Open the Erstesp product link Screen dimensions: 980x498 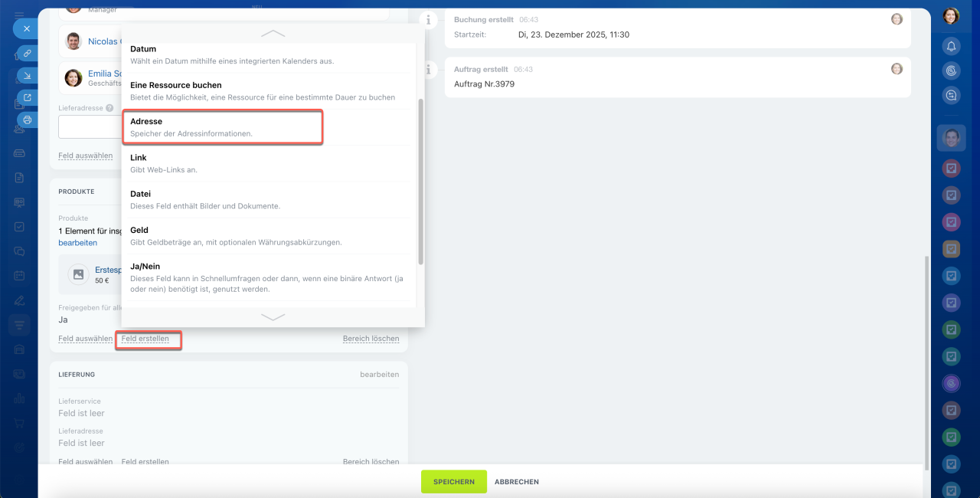point(108,270)
